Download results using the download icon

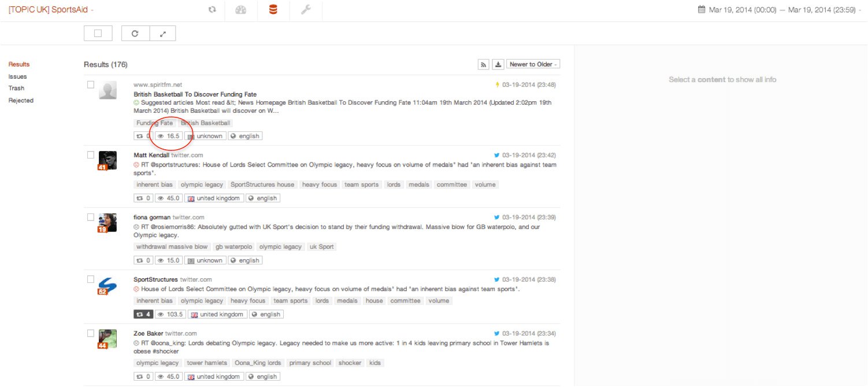[x=498, y=64]
